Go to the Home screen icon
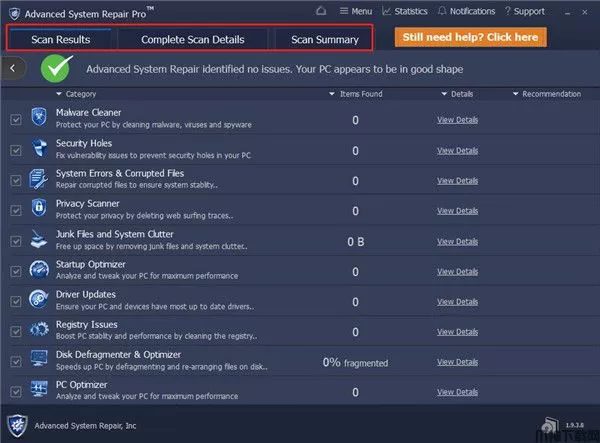Image resolution: width=600 pixels, height=443 pixels. [x=321, y=11]
